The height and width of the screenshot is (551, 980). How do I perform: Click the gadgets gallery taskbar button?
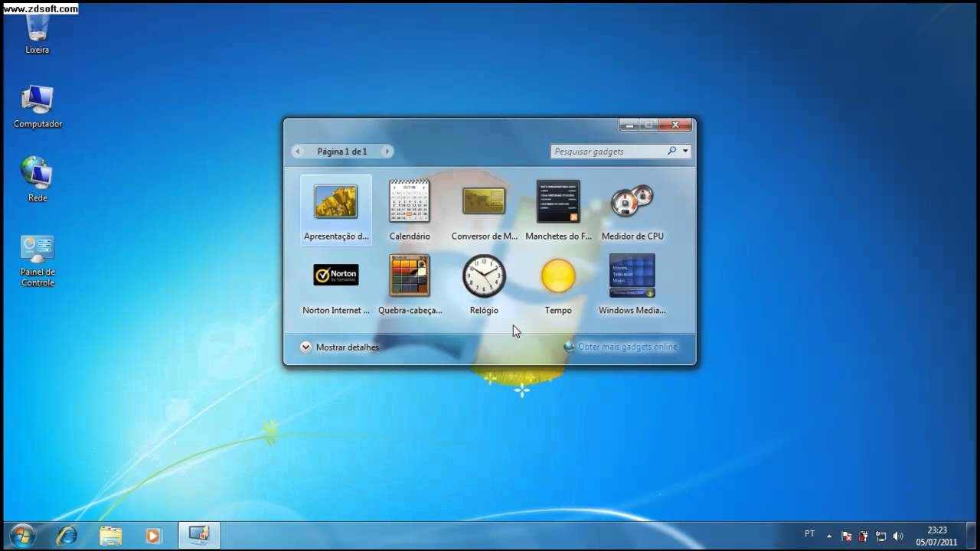click(199, 536)
